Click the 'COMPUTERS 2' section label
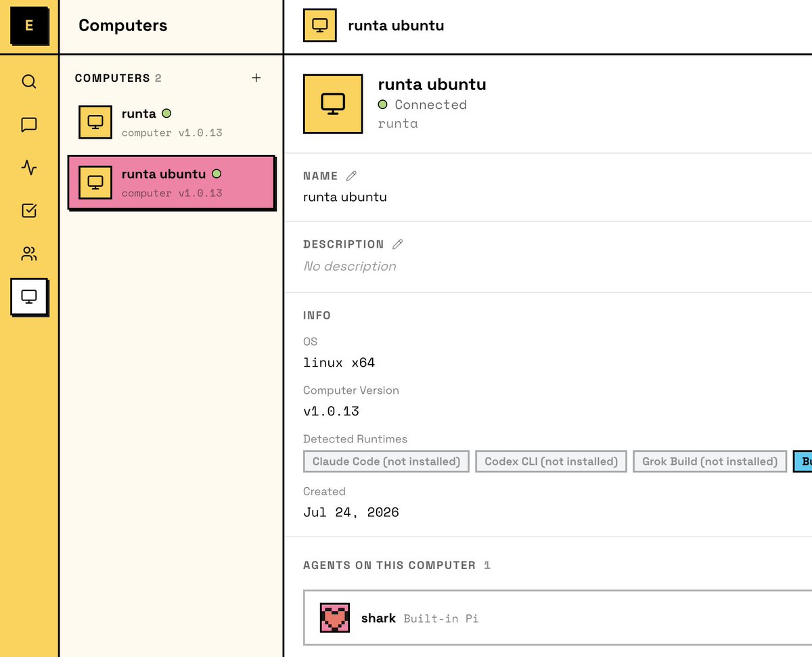Screen dimensions: 812x657 tap(118, 78)
